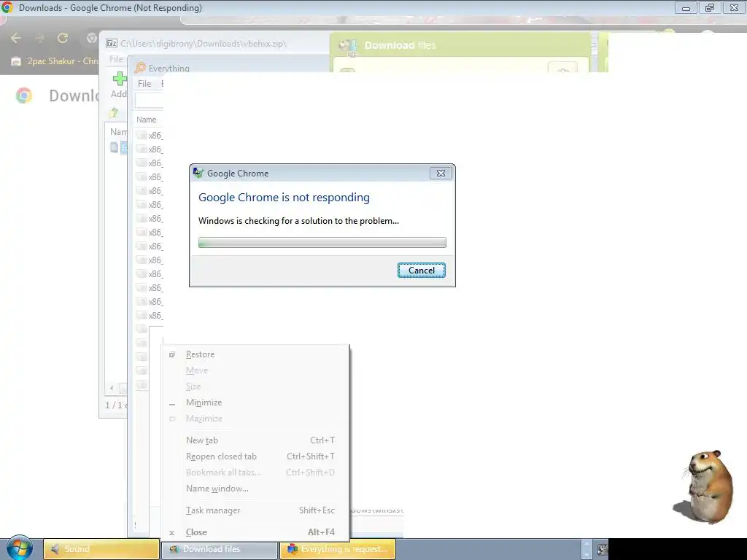Choose Restore from the context menu
The height and width of the screenshot is (560, 747).
(255, 354)
